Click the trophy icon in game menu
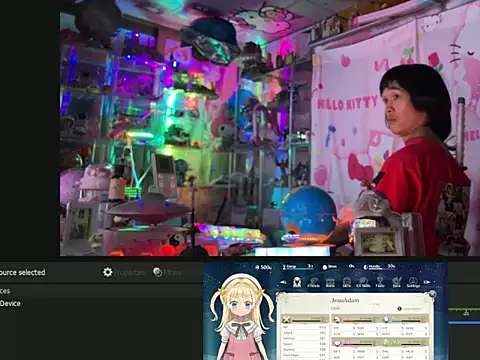The image size is (480, 360). point(380,282)
